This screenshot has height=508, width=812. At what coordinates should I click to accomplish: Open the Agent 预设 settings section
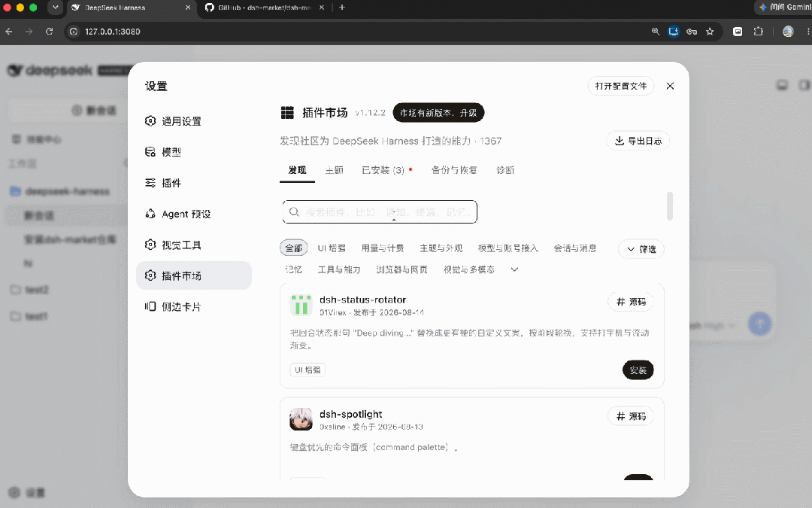[x=194, y=214]
